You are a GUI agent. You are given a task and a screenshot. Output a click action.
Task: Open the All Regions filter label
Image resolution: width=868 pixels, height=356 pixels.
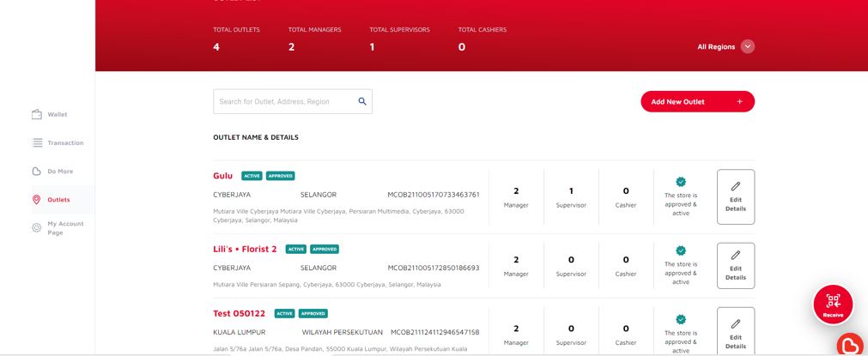point(716,47)
